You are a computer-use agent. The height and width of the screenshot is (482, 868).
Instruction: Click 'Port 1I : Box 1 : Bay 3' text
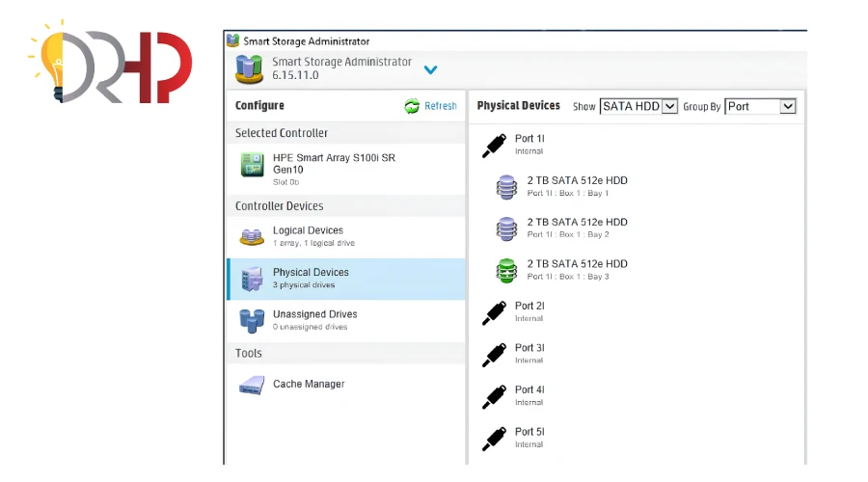click(x=568, y=277)
